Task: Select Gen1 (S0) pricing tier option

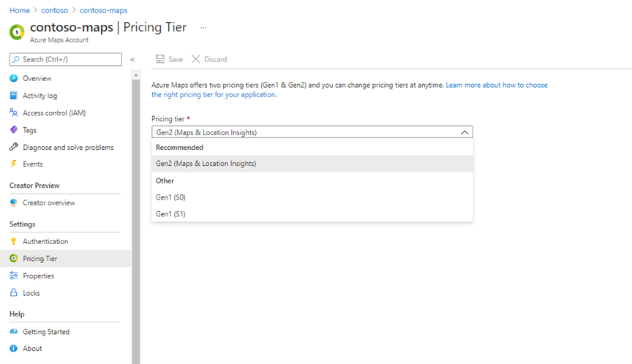Action: [170, 197]
